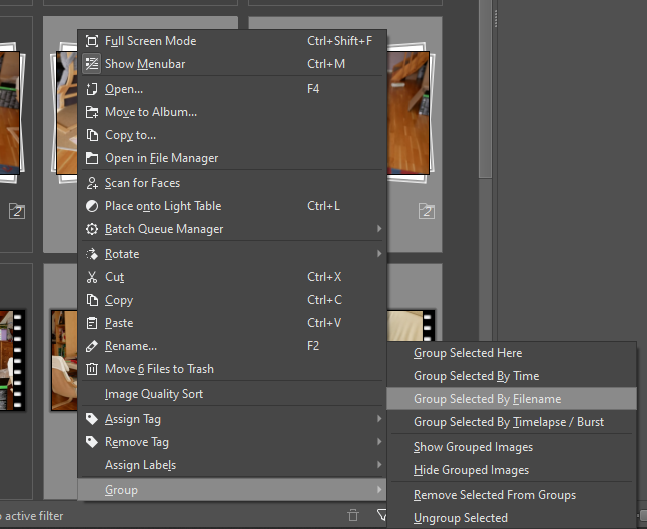Click the group badge on the top-right thumbnail

427,211
